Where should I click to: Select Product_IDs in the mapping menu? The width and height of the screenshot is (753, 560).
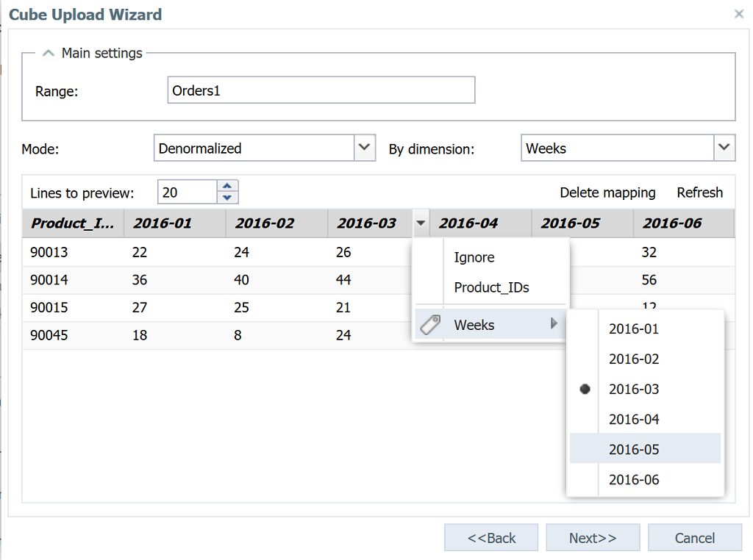(x=491, y=287)
